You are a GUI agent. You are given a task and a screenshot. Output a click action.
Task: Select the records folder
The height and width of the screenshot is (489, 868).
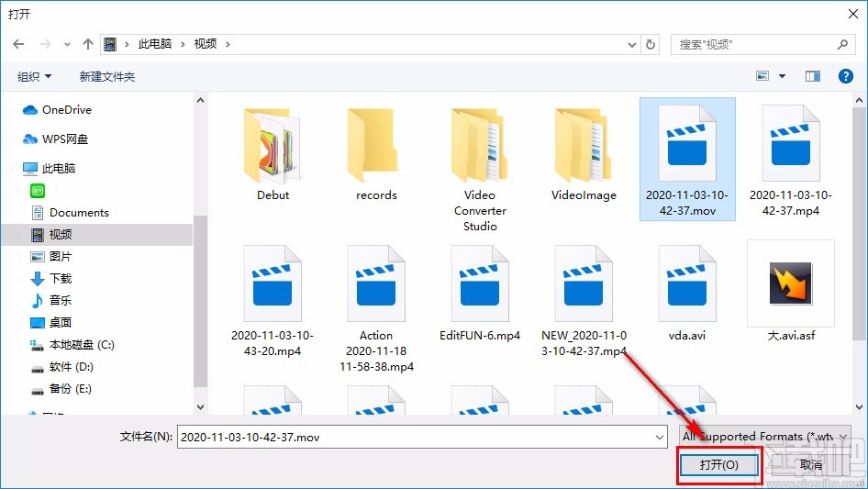pyautogui.click(x=376, y=155)
